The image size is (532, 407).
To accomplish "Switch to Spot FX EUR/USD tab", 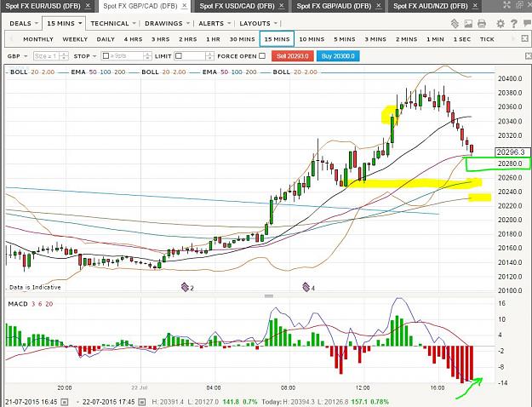I will [43, 6].
